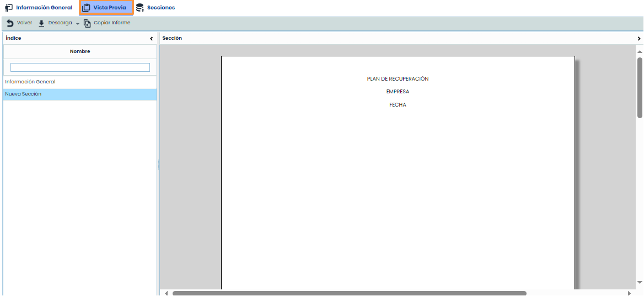644x296 pixels.
Task: Click the vertical scrollbar up arrow
Action: (640, 51)
